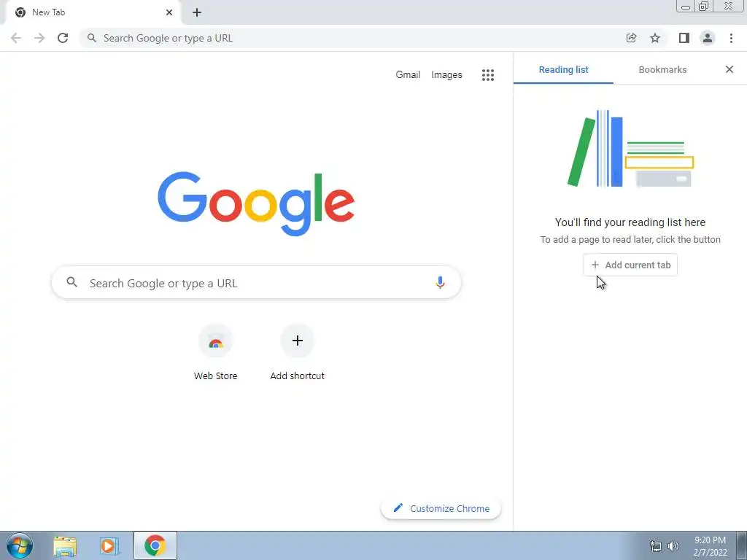Viewport: 747px width, 560px height.
Task: Open the volume control in system tray
Action: 673,546
